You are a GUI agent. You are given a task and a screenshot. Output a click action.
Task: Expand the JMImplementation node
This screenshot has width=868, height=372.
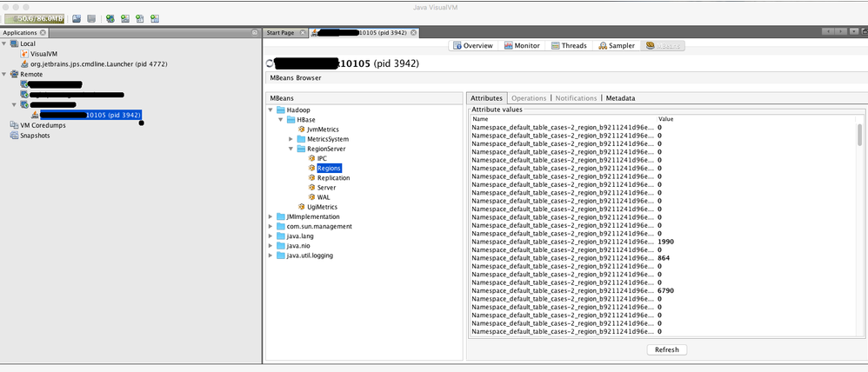(270, 216)
